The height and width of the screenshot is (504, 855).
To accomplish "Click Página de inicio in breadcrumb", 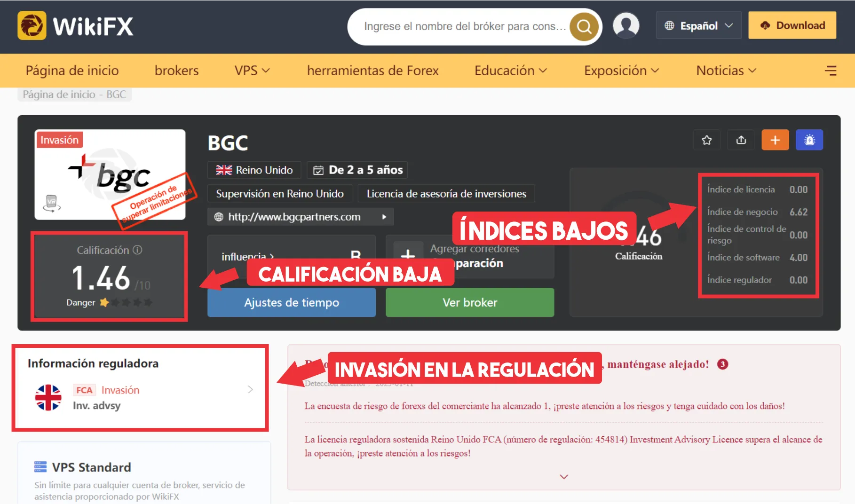I will point(59,94).
